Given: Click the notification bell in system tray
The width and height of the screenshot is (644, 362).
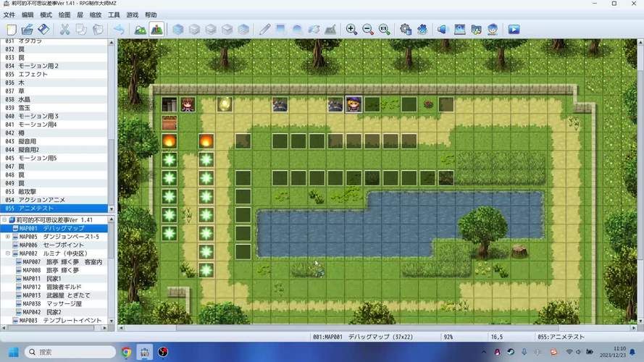Looking at the screenshot, I should (x=632, y=352).
